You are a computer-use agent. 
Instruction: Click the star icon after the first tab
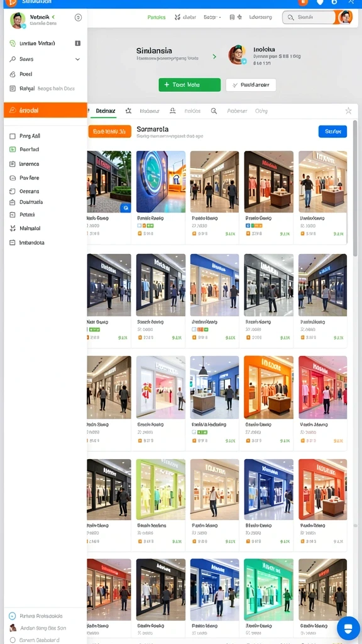[x=128, y=111]
